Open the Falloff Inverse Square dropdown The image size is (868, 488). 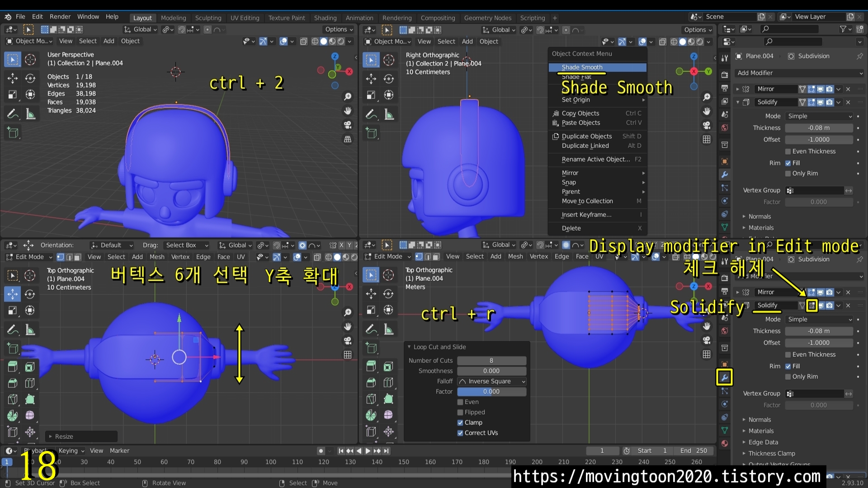[492, 381]
